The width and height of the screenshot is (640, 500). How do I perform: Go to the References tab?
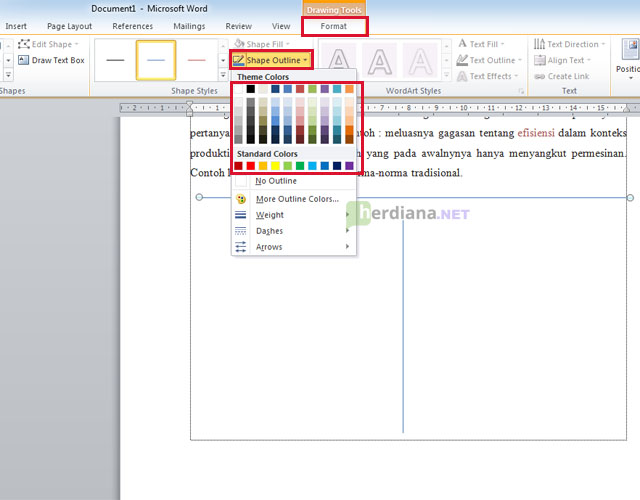tap(133, 26)
